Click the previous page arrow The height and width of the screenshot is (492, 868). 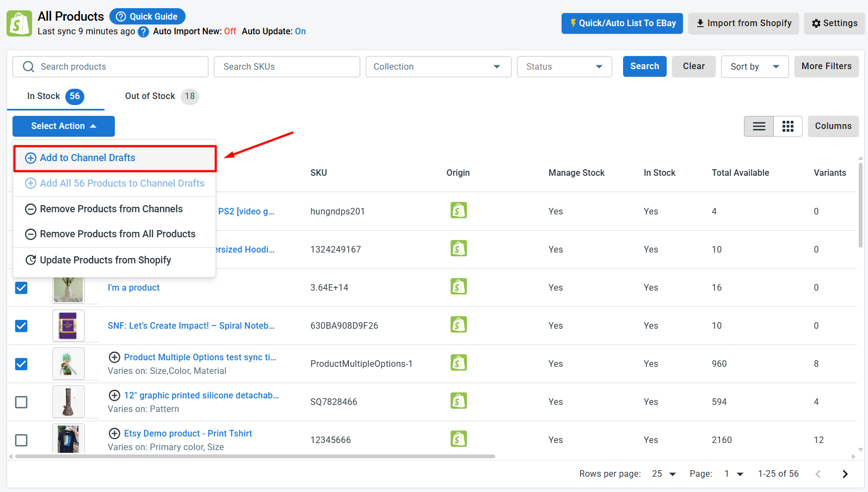click(x=817, y=474)
